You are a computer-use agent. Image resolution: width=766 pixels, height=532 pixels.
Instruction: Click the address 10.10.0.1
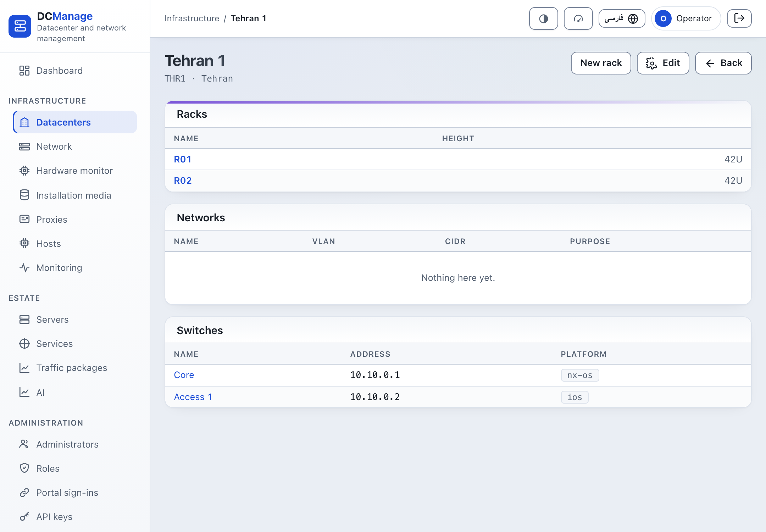[x=375, y=375]
